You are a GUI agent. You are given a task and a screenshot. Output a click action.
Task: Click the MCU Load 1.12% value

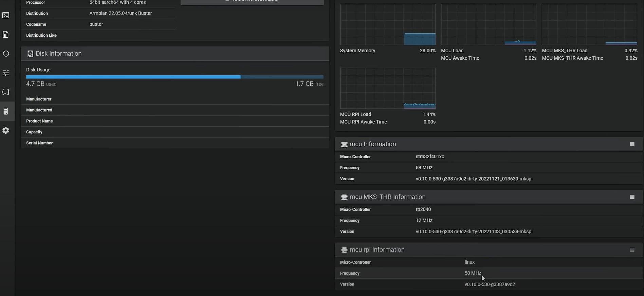click(530, 51)
